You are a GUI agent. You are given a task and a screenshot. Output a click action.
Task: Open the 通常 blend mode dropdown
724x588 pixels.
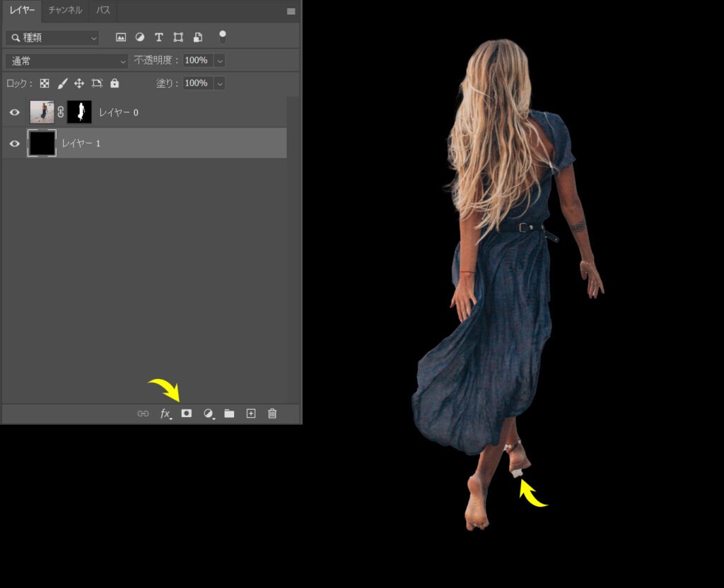(66, 61)
